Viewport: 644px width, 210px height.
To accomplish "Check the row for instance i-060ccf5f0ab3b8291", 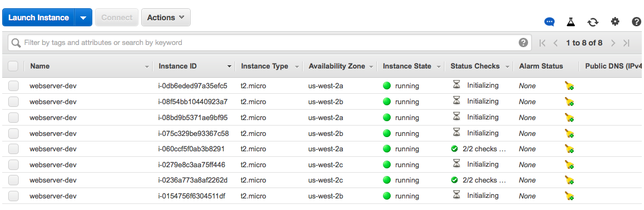I will pyautogui.click(x=14, y=149).
